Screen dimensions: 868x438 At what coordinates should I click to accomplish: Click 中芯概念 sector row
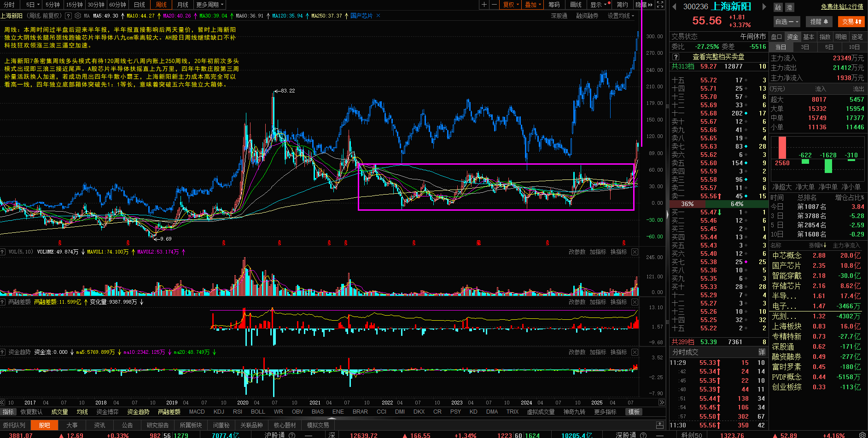click(x=816, y=255)
